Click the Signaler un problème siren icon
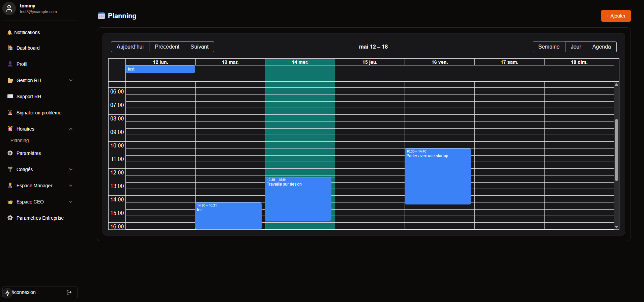The image size is (644, 302). click(10, 113)
